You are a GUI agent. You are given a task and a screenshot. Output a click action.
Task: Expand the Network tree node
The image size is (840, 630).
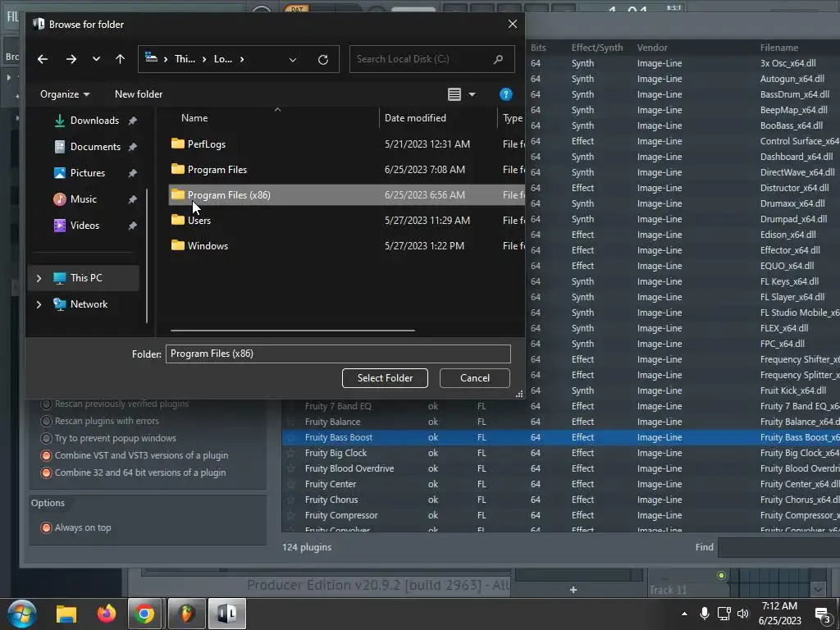[x=39, y=304]
